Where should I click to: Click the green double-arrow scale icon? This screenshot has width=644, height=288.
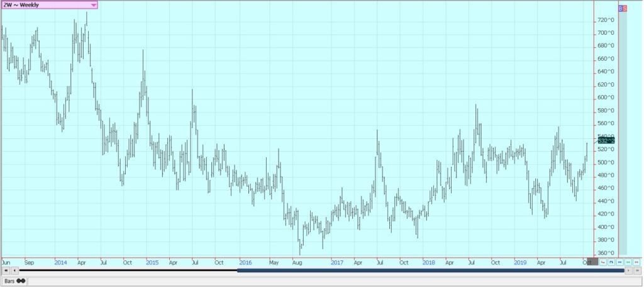[628, 262]
